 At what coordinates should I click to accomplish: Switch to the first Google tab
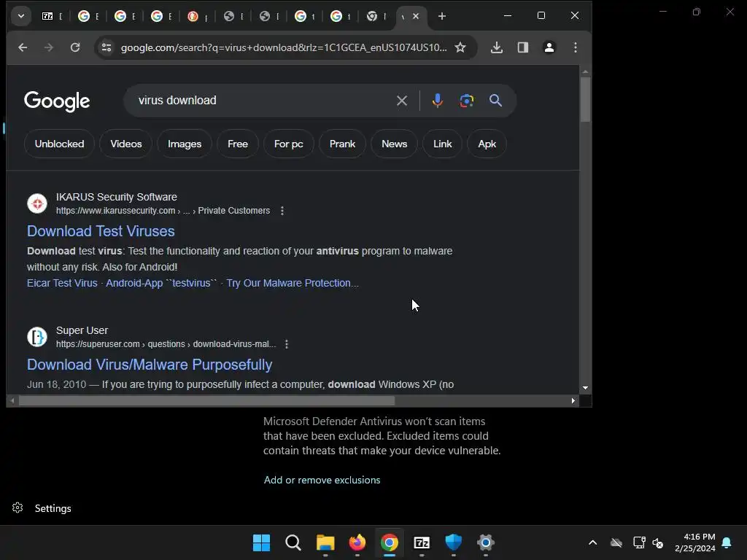click(x=88, y=16)
